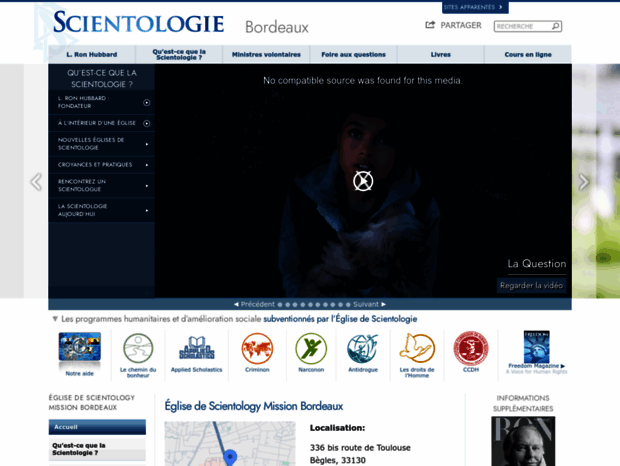The image size is (620, 466).
Task: Open CCDH red seal icon
Action: point(471,348)
